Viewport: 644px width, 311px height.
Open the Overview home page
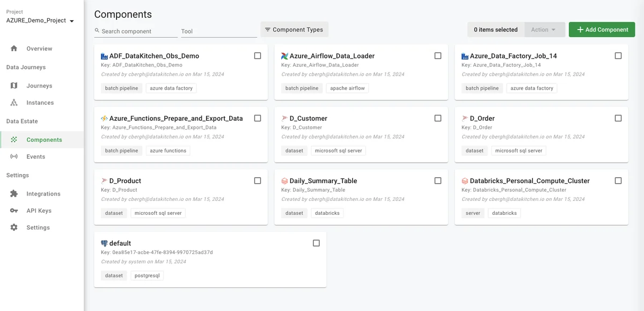39,49
